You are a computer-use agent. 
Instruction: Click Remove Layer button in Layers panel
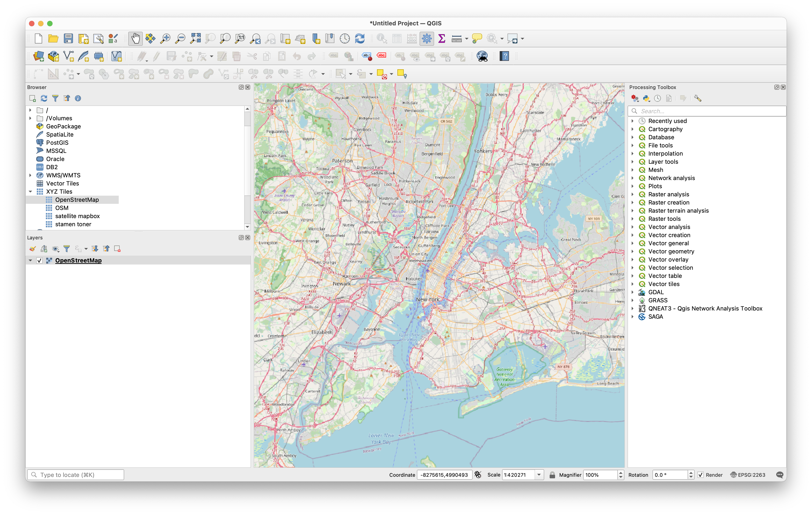[117, 248]
